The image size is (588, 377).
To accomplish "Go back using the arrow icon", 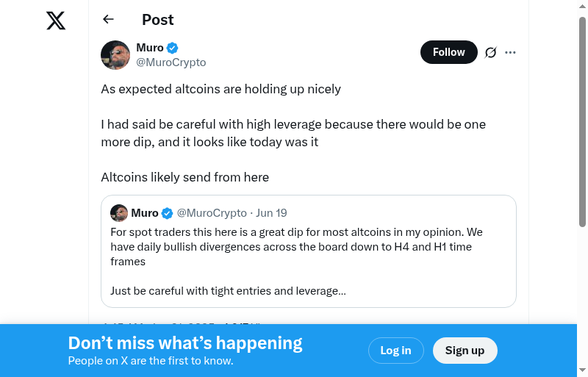I will pyautogui.click(x=109, y=20).
